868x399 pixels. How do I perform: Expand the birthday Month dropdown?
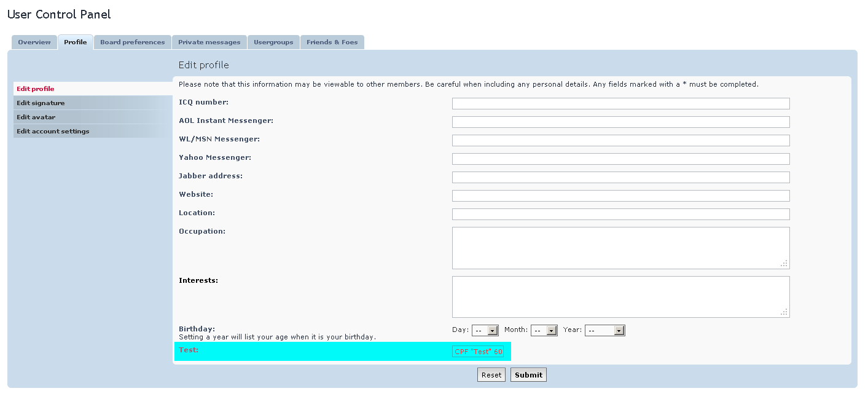(x=544, y=331)
